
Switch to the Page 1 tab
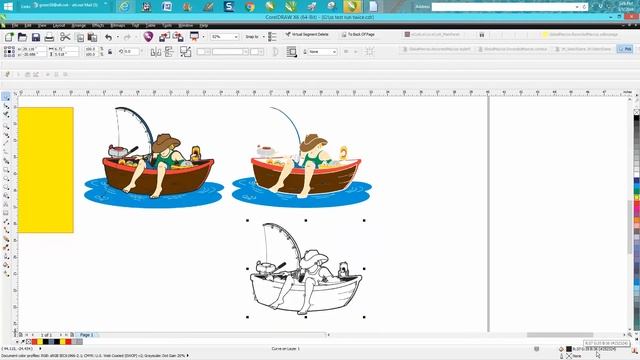pos(87,335)
